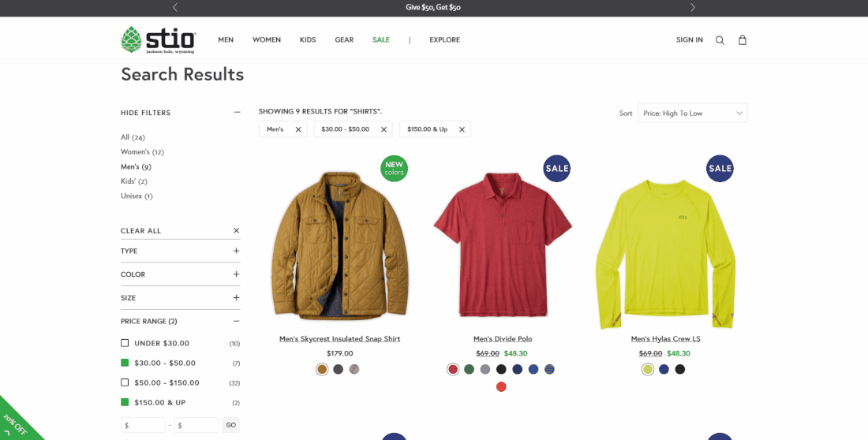Open the red Divide Polo image
The height and width of the screenshot is (440, 868).
pyautogui.click(x=503, y=244)
